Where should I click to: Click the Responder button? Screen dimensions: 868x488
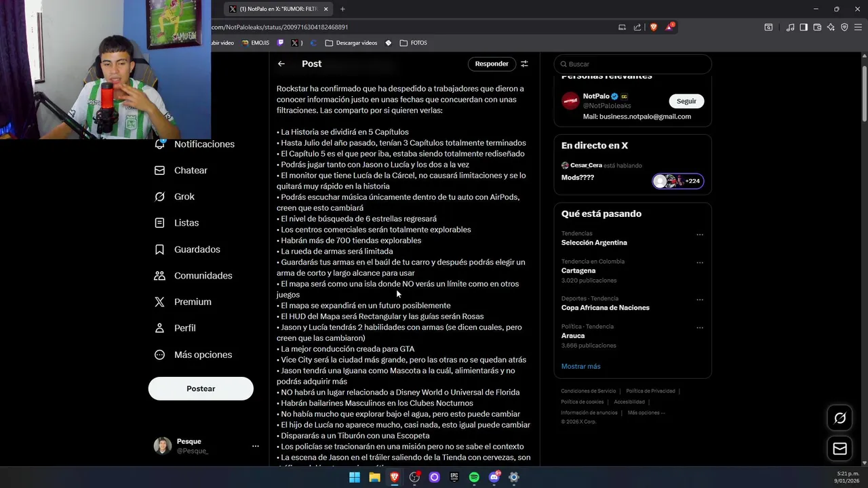[x=492, y=64]
